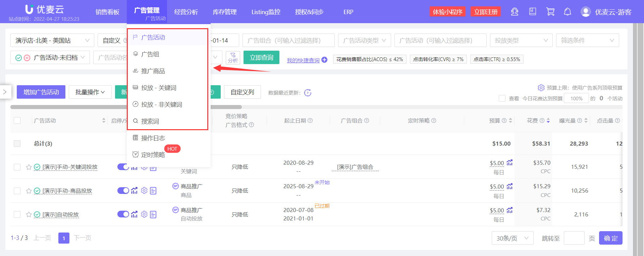Open settings gear for [演示]自动投放 row
Image resolution: width=644 pixels, height=256 pixels.
[x=144, y=214]
